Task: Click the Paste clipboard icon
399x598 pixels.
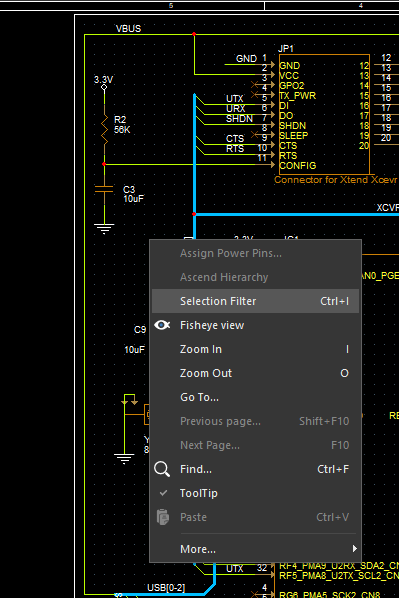Action: click(162, 517)
